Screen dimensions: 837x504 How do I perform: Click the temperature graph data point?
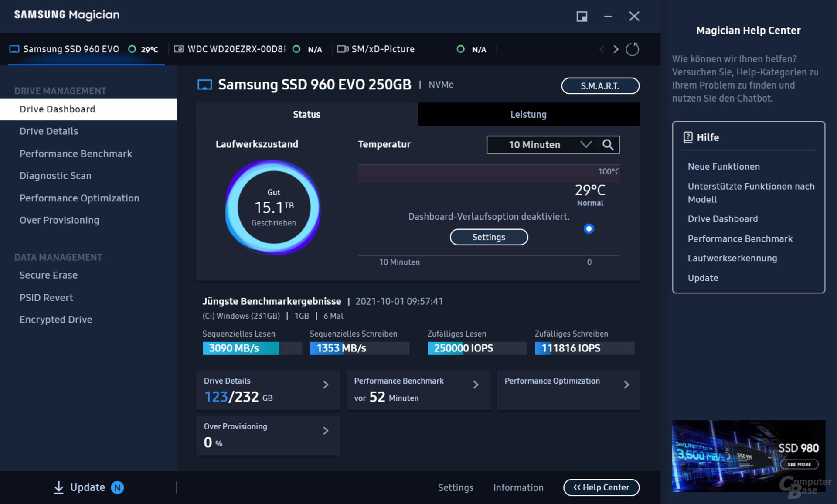(x=589, y=229)
